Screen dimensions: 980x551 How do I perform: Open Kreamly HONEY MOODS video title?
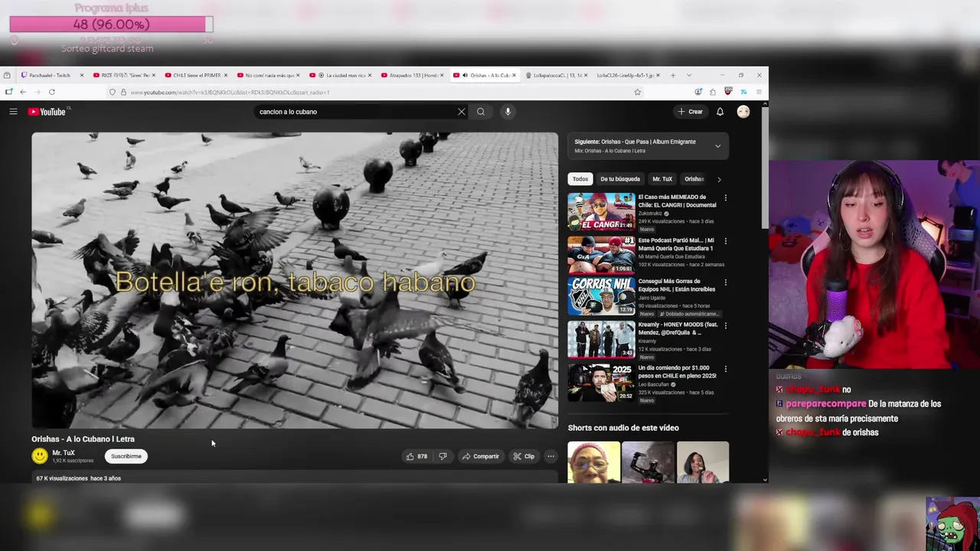(678, 329)
